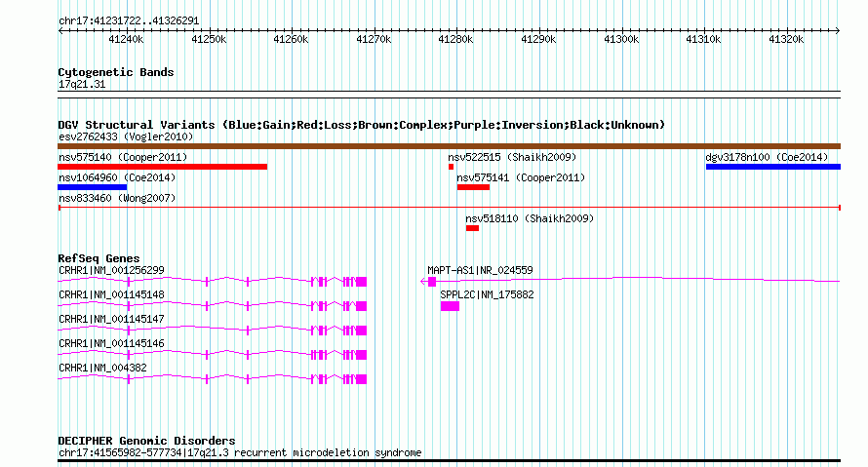Click the DGV Structural Variants track title

tap(362, 125)
